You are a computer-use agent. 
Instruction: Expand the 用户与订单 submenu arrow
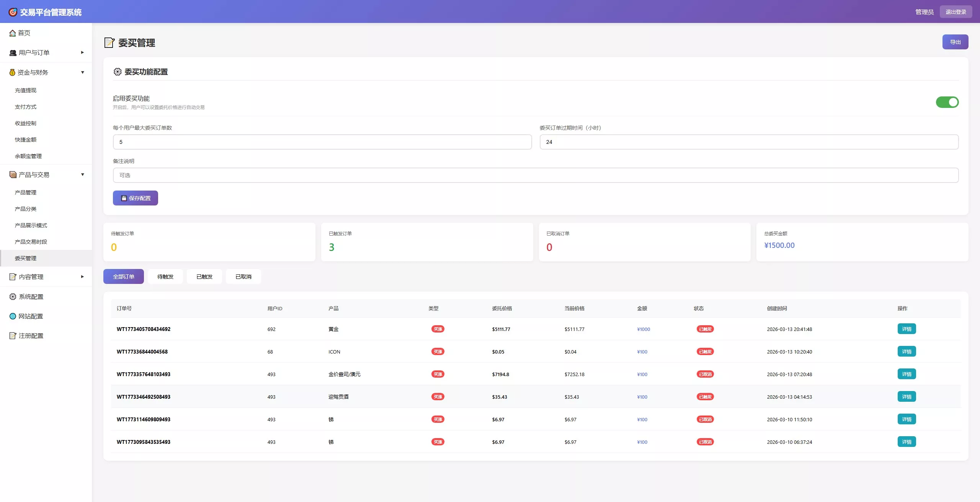[x=82, y=53]
